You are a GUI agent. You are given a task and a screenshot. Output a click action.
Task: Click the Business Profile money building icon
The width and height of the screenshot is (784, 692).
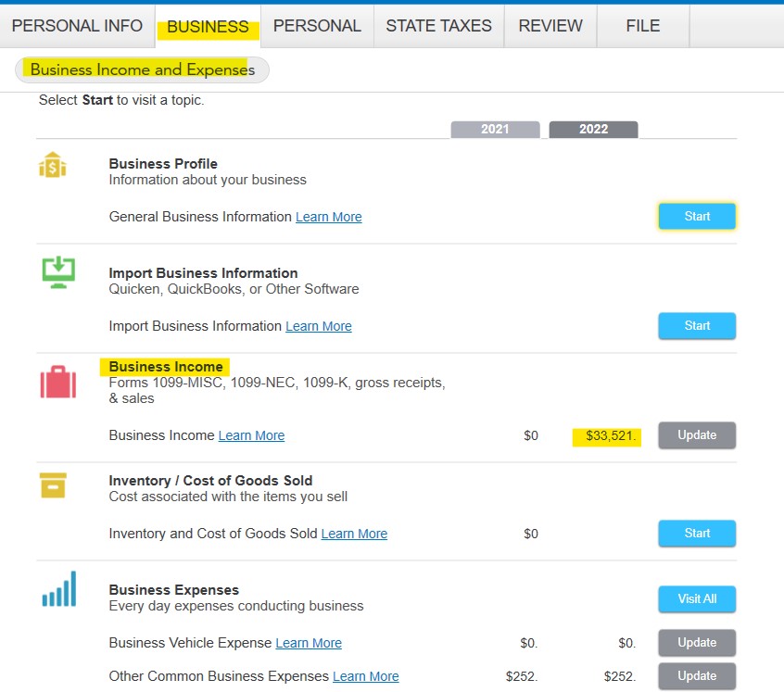[x=53, y=166]
